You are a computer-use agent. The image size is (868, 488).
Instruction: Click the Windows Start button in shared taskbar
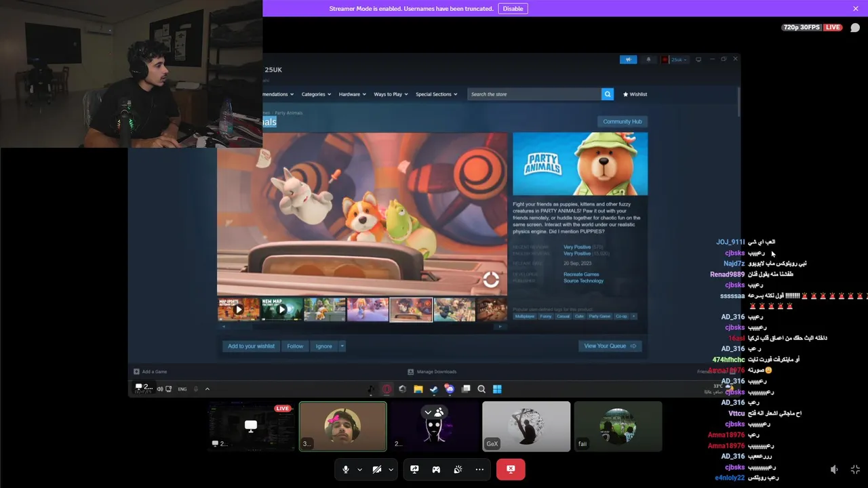click(x=497, y=389)
